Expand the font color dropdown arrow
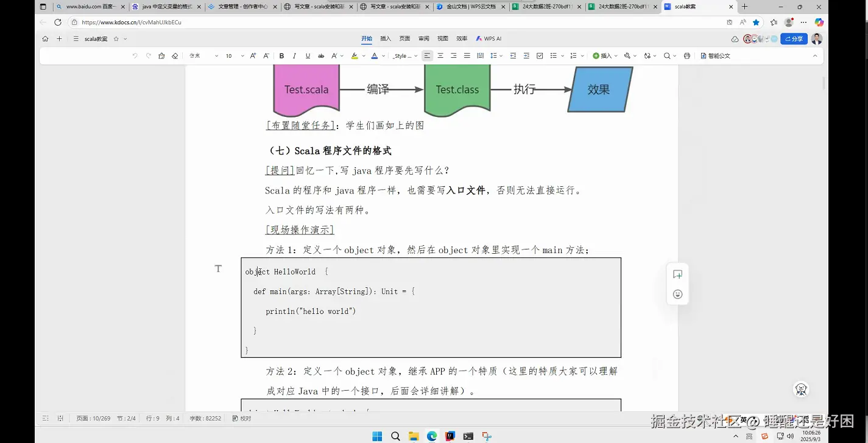The height and width of the screenshot is (443, 868). (383, 55)
